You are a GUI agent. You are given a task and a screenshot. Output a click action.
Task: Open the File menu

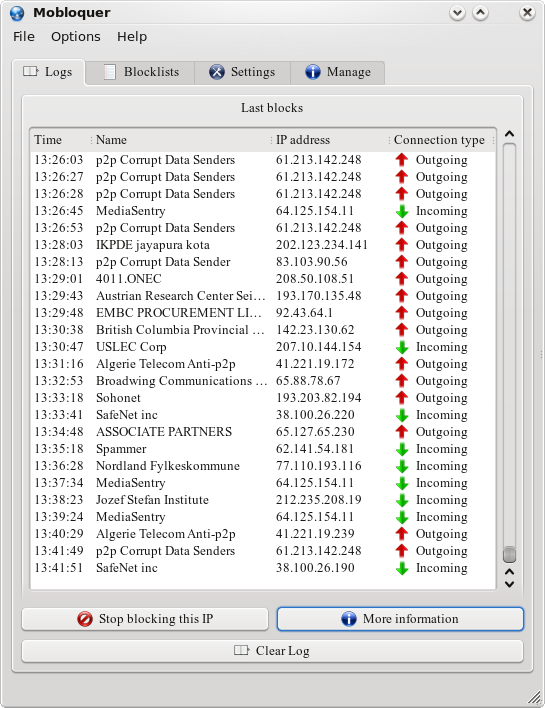(x=23, y=36)
